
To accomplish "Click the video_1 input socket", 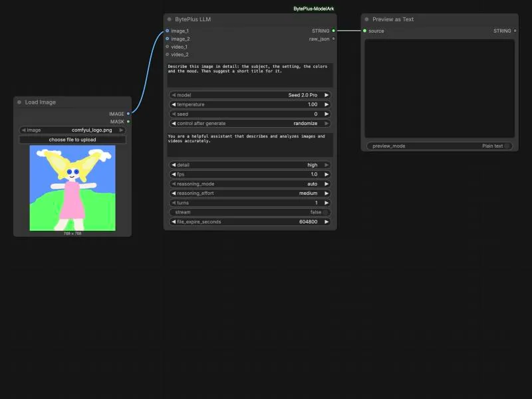I will coord(168,47).
